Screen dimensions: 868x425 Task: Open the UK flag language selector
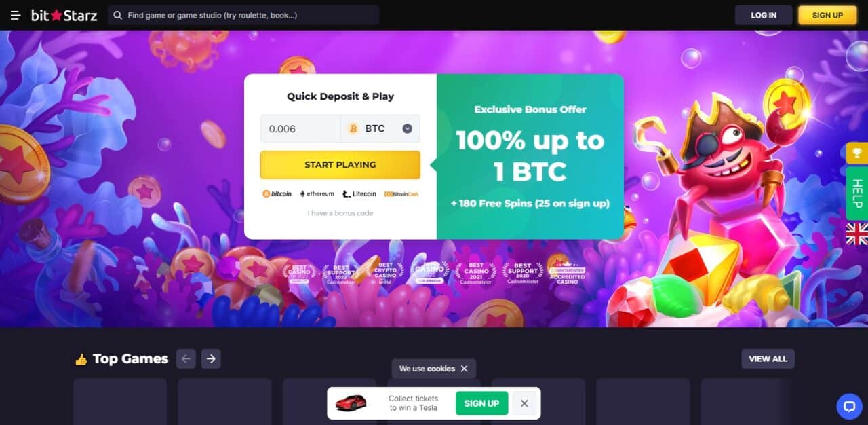tap(857, 234)
